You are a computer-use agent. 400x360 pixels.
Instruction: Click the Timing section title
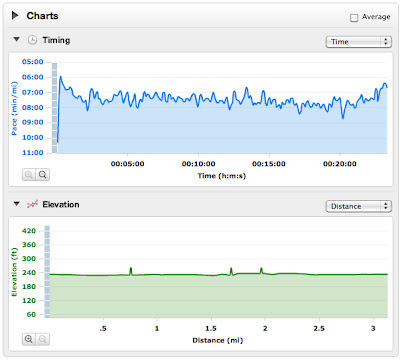(56, 40)
